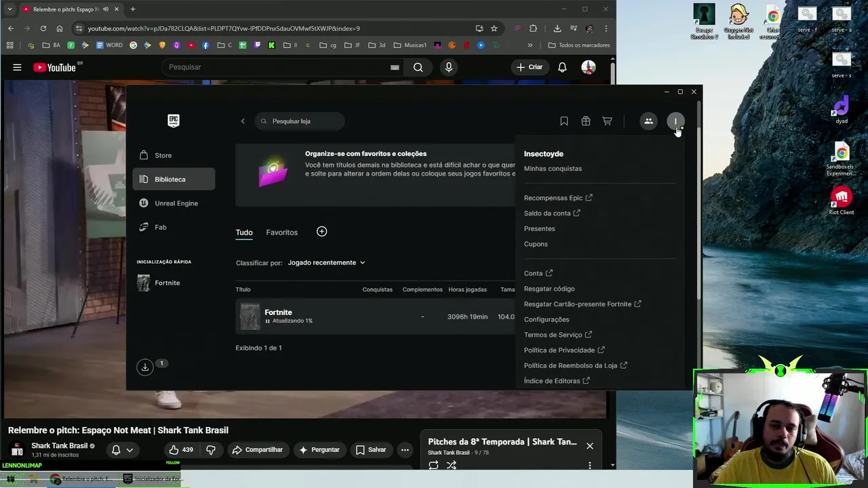Select Presentes in profile menu
Viewport: 868px width, 488px height.
tap(540, 228)
